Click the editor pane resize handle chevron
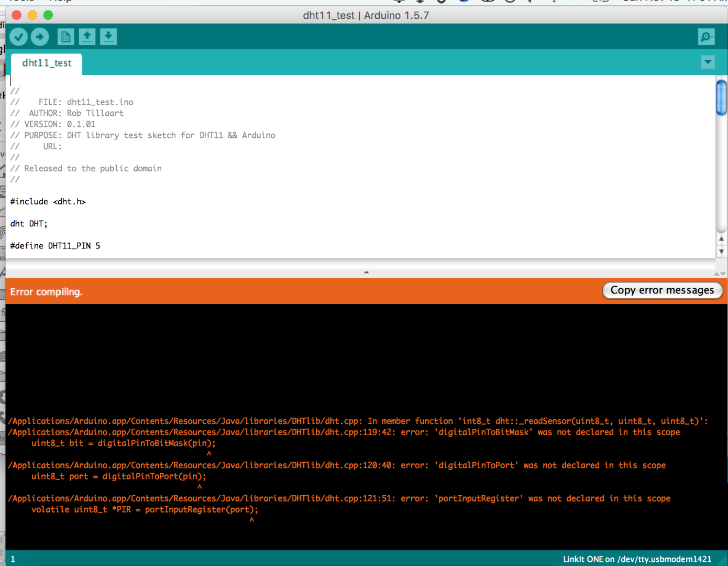 click(366, 272)
